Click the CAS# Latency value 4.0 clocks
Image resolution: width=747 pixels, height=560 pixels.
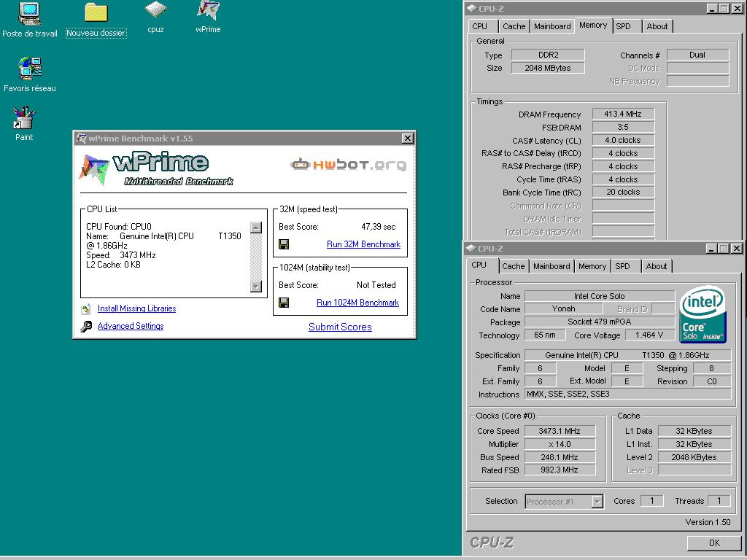coord(623,141)
